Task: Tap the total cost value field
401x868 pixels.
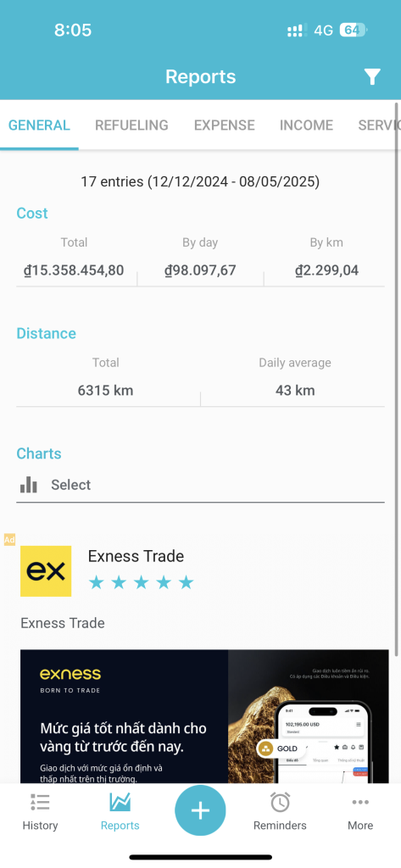Action: tap(74, 270)
